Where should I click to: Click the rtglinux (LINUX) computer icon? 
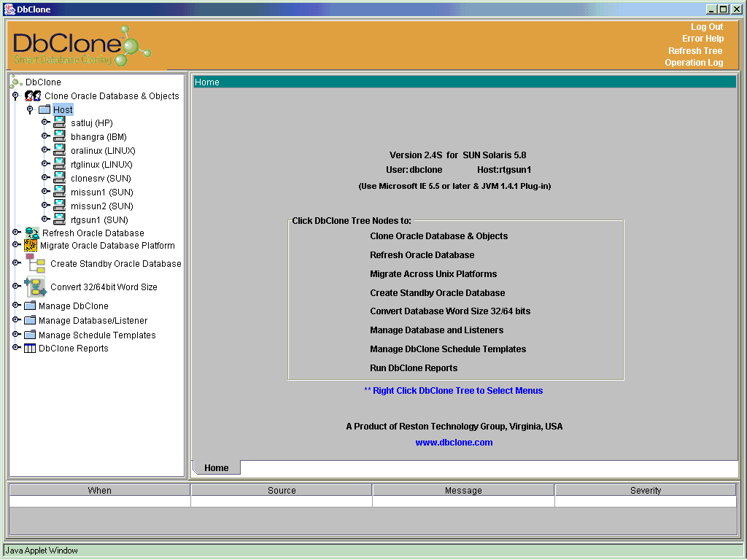[59, 164]
